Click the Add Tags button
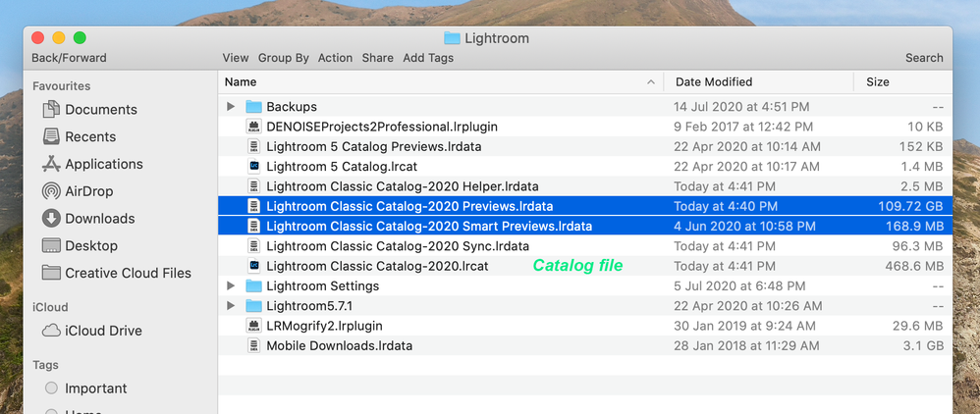The image size is (980, 414). pyautogui.click(x=428, y=58)
